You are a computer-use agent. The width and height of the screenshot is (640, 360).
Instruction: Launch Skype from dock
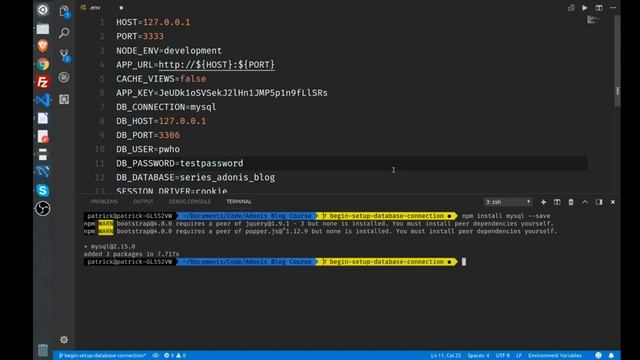coord(42,191)
